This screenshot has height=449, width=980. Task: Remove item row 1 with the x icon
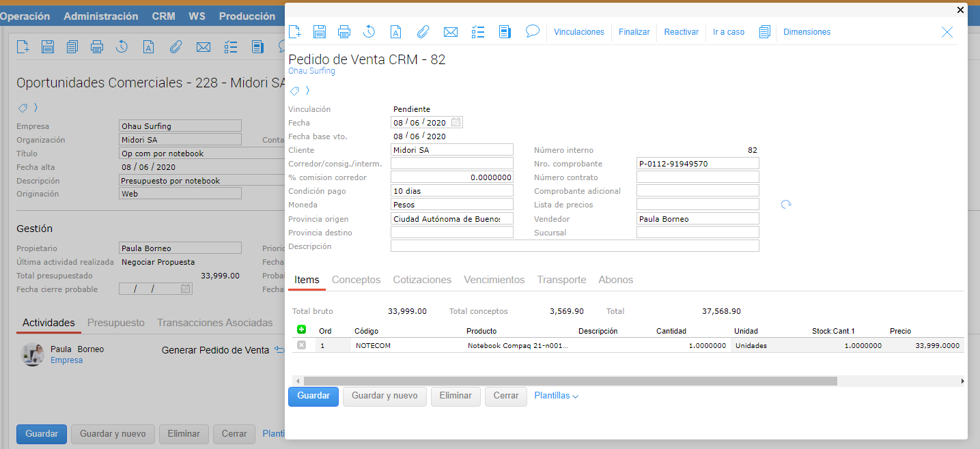[x=301, y=345]
